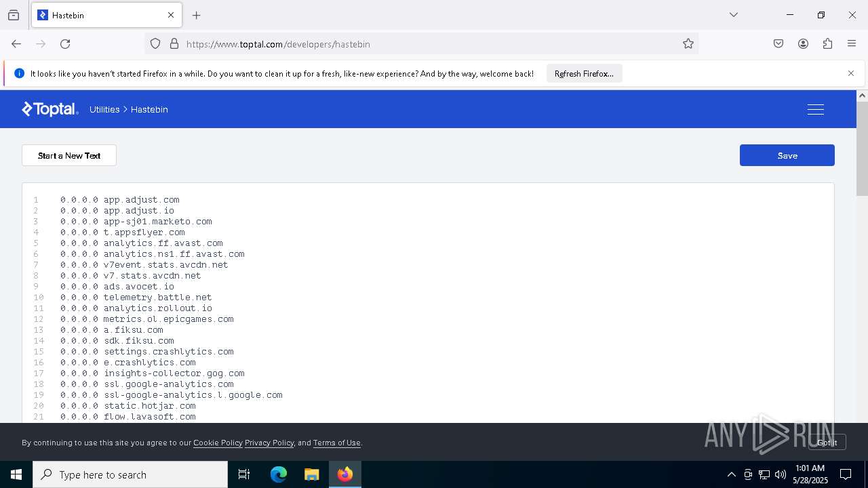
Task: Reload the page with refresh icon
Action: pos(65,44)
